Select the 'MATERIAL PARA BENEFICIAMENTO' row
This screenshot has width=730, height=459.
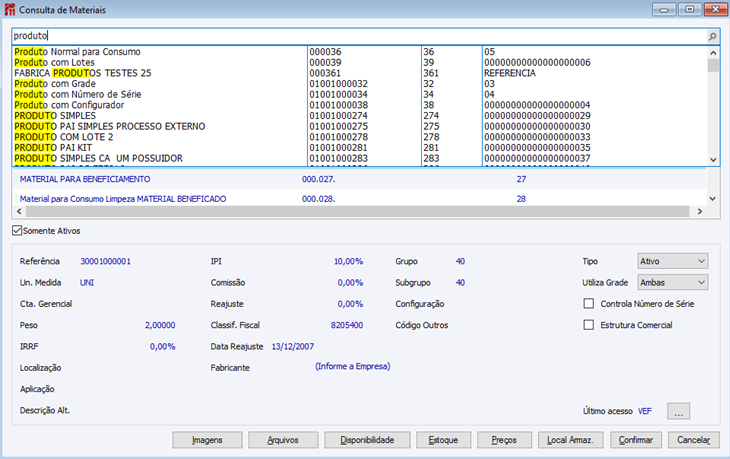(x=358, y=179)
